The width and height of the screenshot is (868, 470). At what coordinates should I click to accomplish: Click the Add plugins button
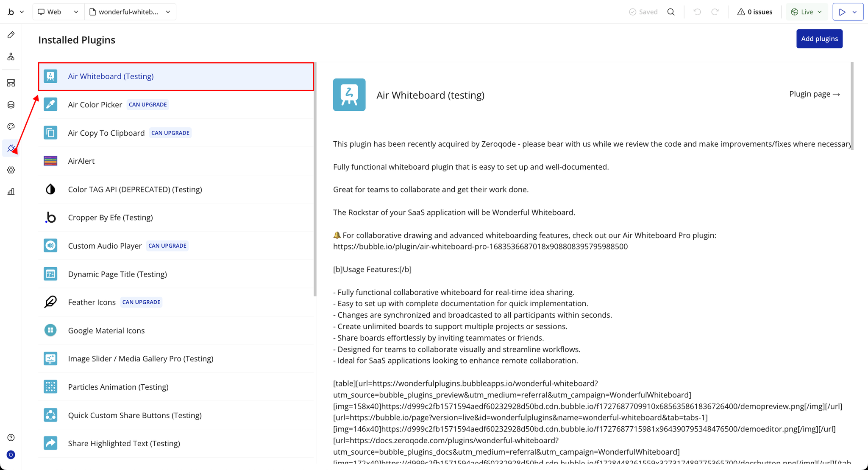[x=819, y=39]
